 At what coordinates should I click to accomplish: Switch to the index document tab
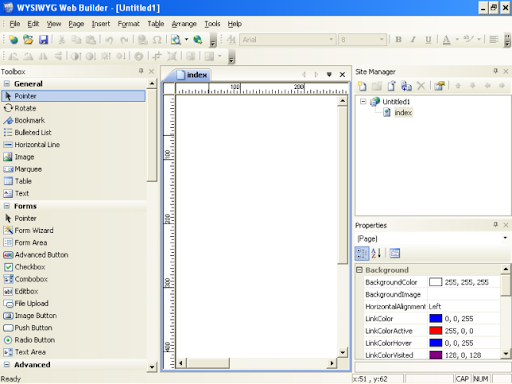point(192,75)
